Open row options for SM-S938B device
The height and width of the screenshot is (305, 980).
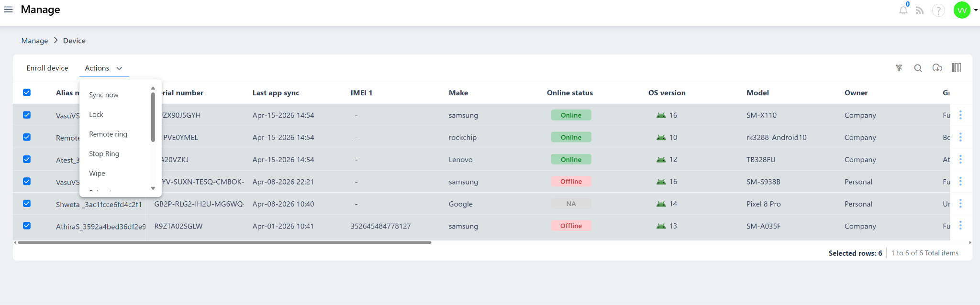960,181
